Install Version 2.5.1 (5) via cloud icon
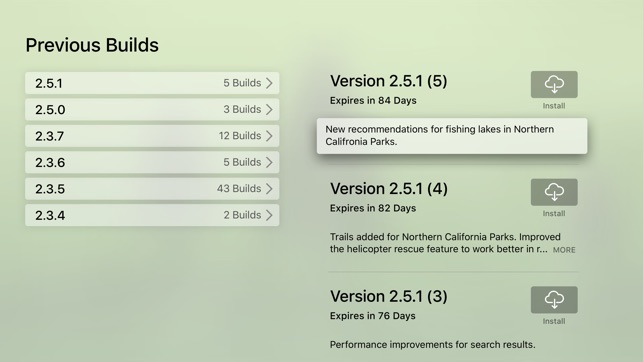This screenshot has height=362, width=643. 554,84
